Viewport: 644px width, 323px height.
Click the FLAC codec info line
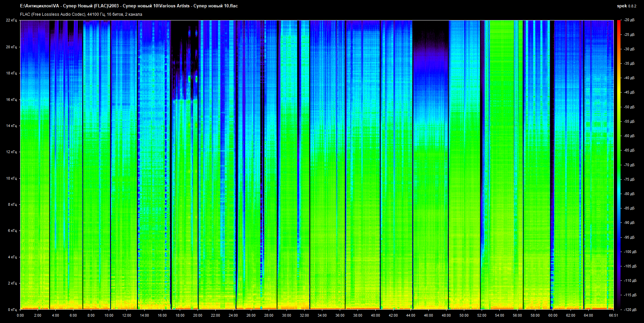tap(81, 14)
